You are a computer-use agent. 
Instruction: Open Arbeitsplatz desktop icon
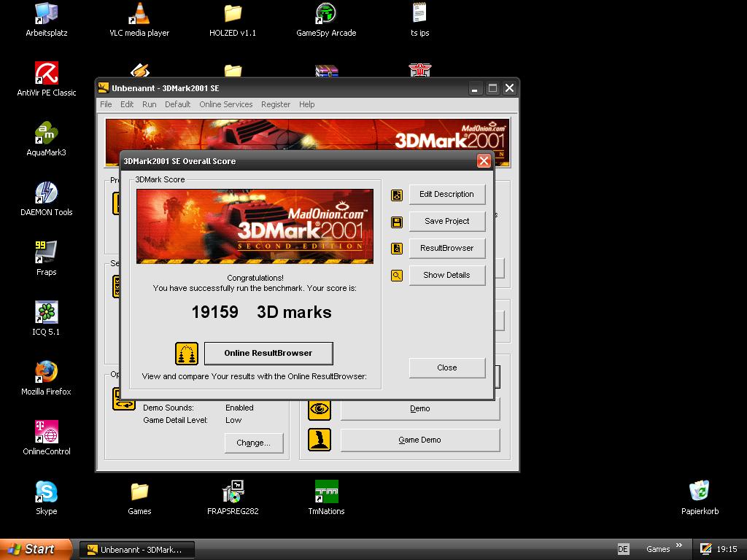(46, 20)
